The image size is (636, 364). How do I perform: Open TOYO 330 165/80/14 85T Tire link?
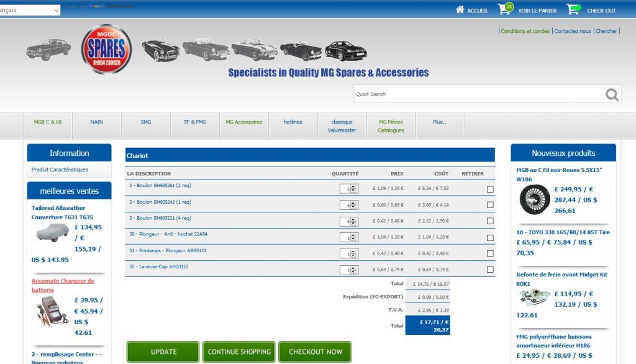(x=563, y=232)
